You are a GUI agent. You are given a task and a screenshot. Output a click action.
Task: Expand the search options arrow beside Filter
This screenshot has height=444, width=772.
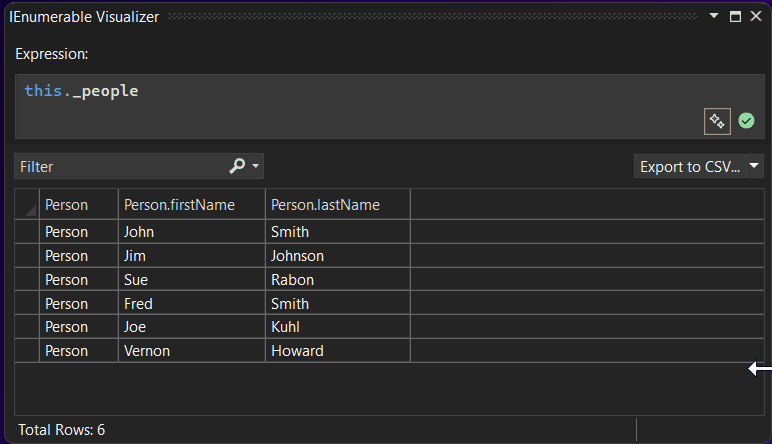[256, 166]
